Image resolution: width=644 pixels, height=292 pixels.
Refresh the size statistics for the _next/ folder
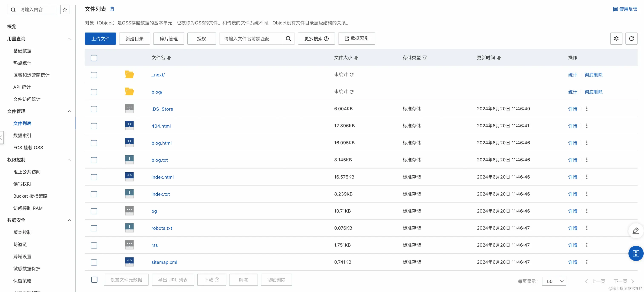click(352, 75)
